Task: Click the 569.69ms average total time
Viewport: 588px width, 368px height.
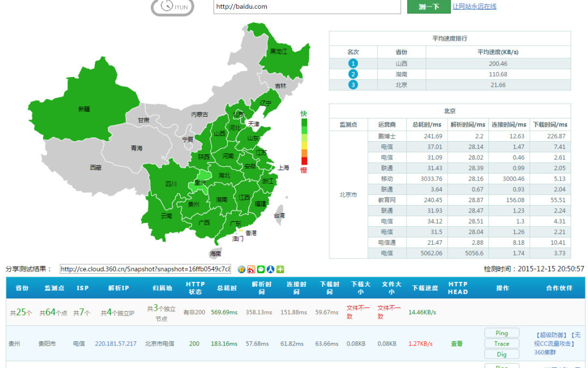Action: coord(224,312)
